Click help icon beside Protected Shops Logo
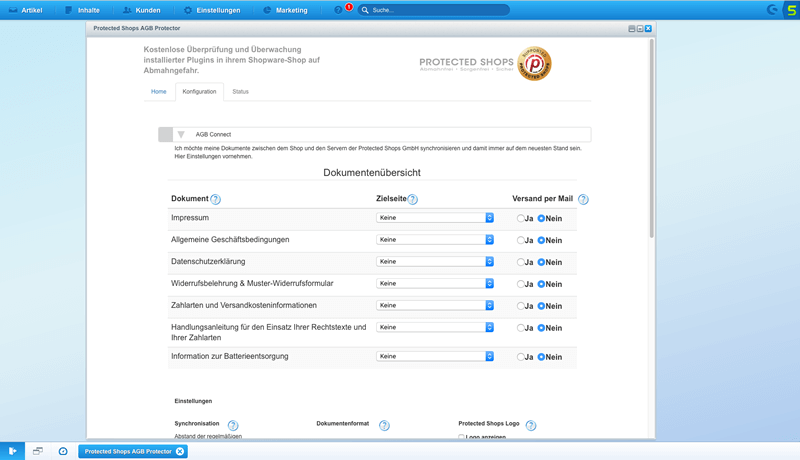The height and width of the screenshot is (460, 800). pos(531,425)
